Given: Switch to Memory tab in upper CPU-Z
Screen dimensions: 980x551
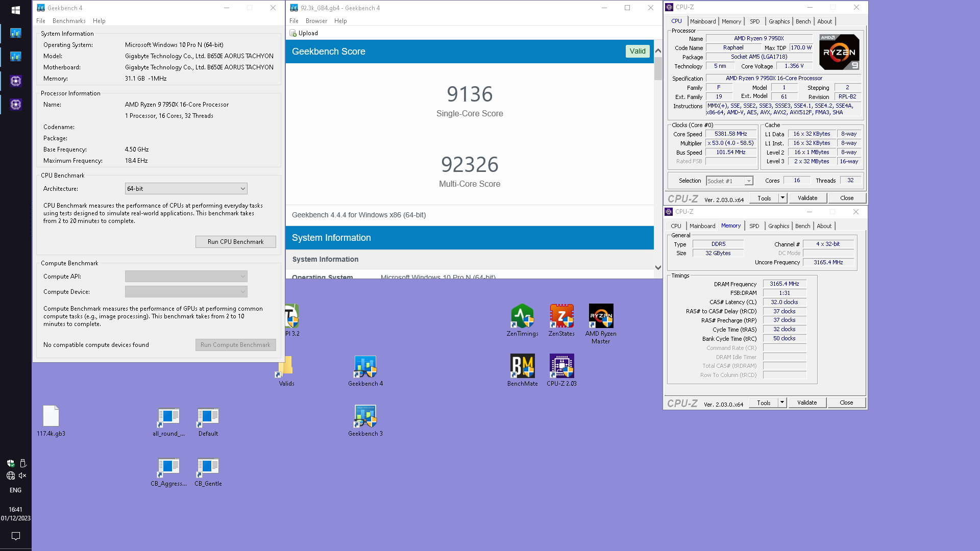Looking at the screenshot, I should 731,21.
